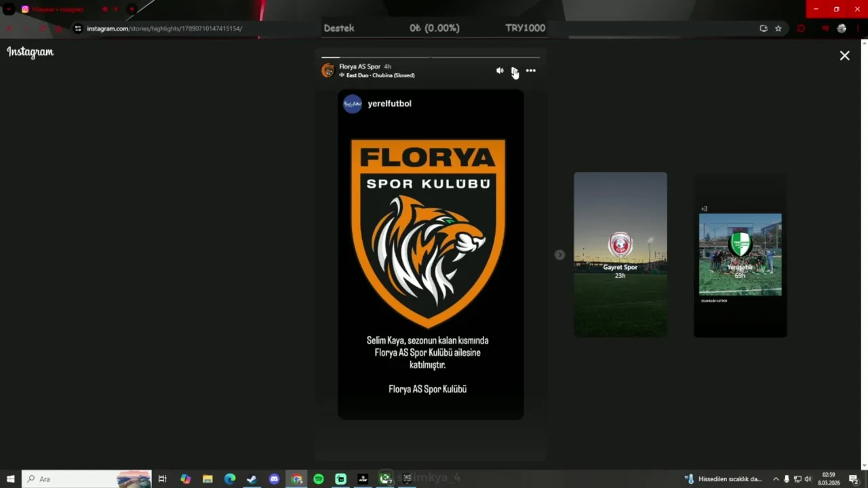Open a new browser tab
This screenshot has width=868, height=488.
pos(131,9)
